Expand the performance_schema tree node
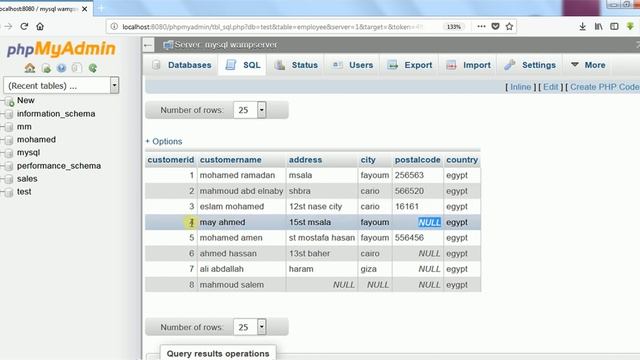This screenshot has height=360, width=640. coord(2,166)
